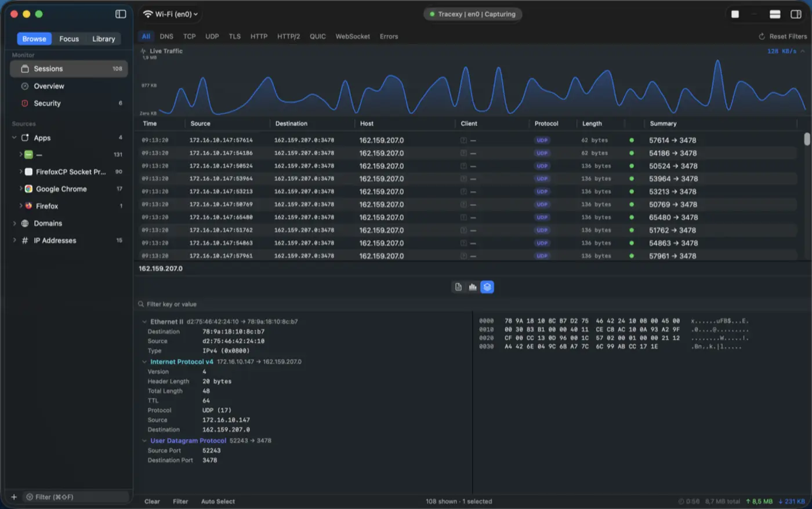Toggle the sidebar visibility icon

pos(121,14)
